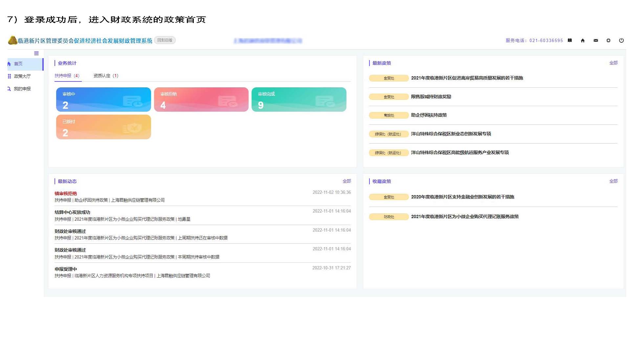Collapse sidebar with hamburger menu icon

click(x=36, y=53)
